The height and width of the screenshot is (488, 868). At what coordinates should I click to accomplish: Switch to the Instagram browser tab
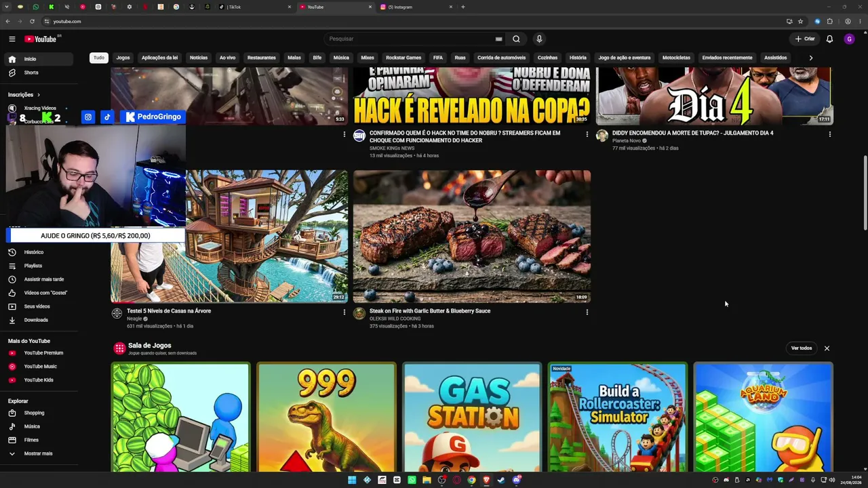click(416, 7)
